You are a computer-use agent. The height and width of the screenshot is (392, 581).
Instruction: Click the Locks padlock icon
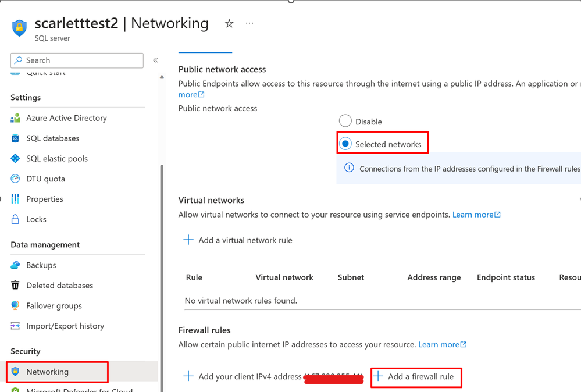(x=15, y=219)
